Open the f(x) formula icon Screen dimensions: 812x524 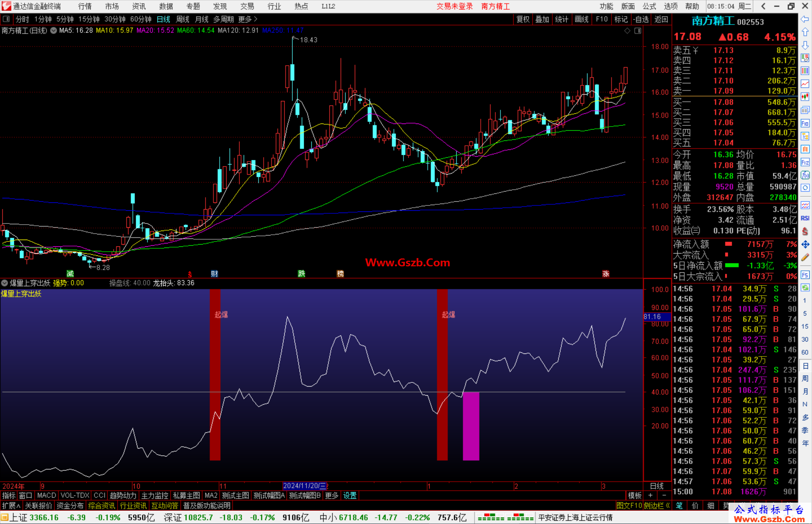pos(805,175)
